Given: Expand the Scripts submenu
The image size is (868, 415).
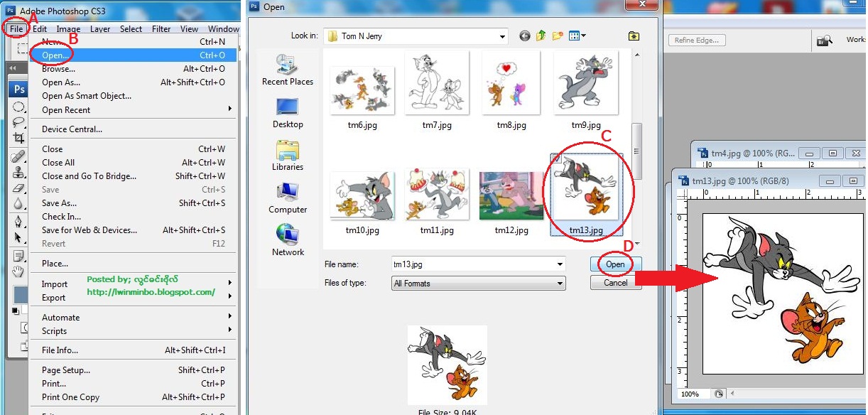Looking at the screenshot, I should pyautogui.click(x=230, y=330).
